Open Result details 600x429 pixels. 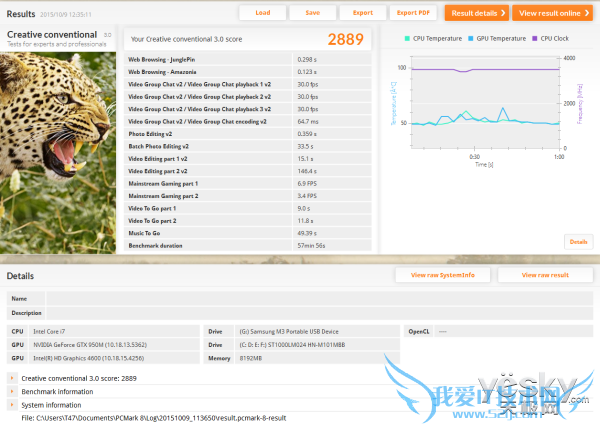point(477,13)
